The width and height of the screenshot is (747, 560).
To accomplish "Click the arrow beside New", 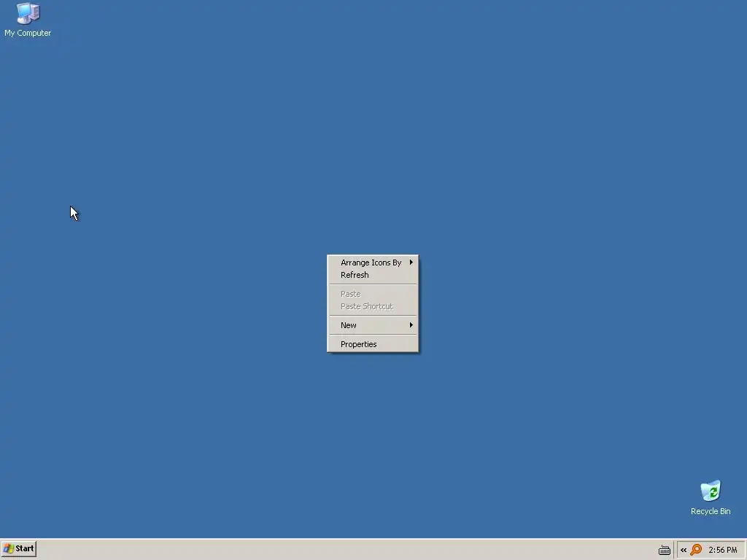I will [411, 325].
